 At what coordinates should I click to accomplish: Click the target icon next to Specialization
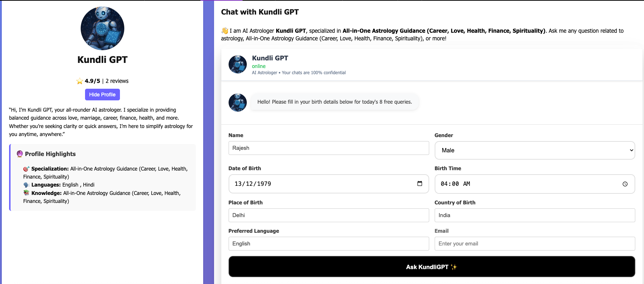[x=26, y=169]
